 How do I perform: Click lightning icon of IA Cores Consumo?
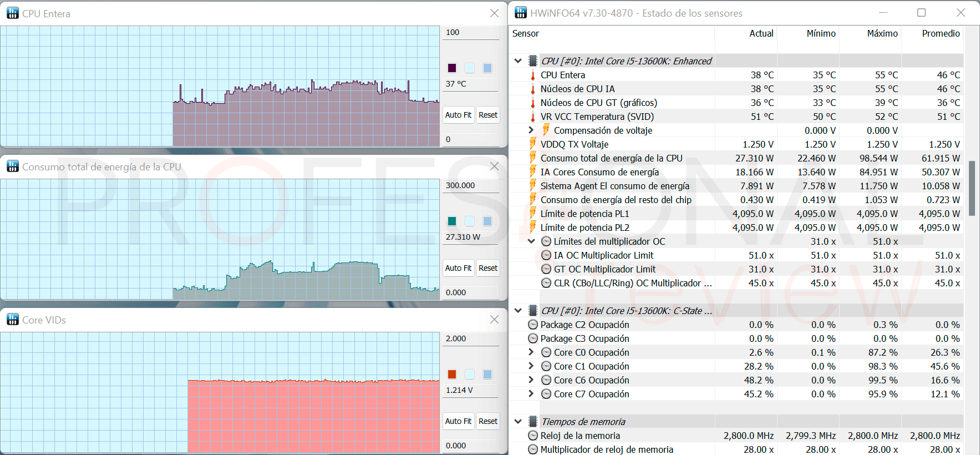[x=533, y=171]
